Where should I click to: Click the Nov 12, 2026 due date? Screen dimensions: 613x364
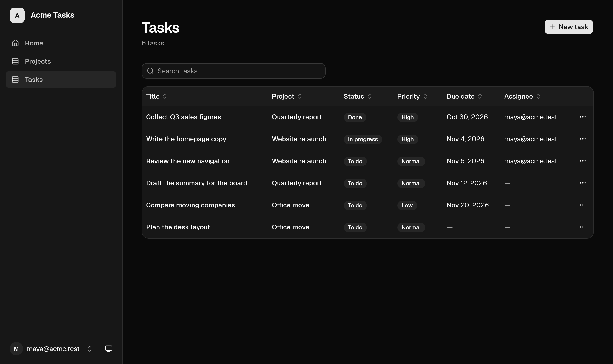click(x=467, y=183)
